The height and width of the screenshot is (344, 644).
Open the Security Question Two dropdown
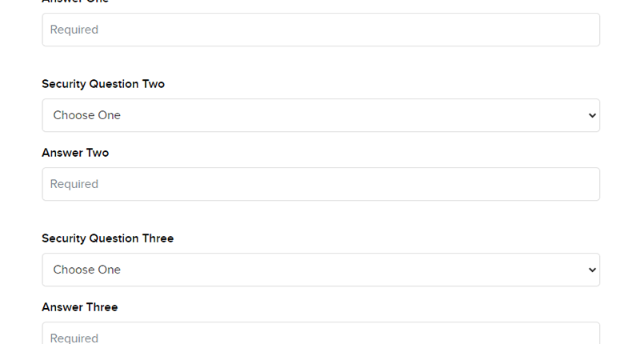pyautogui.click(x=320, y=115)
